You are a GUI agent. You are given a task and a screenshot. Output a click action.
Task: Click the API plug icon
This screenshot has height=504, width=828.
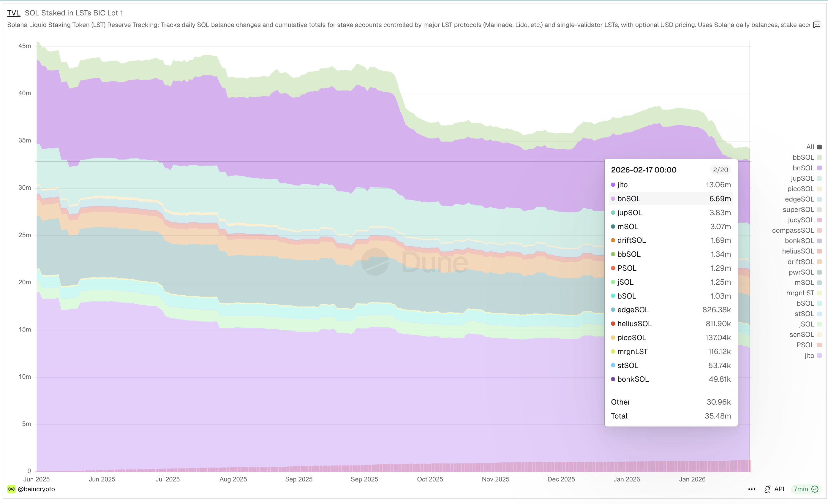[x=767, y=489]
